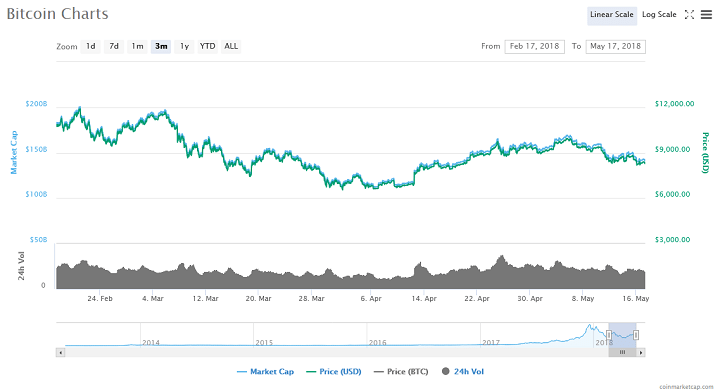Click the navigator right handle
The height and width of the screenshot is (392, 720).
(636, 335)
